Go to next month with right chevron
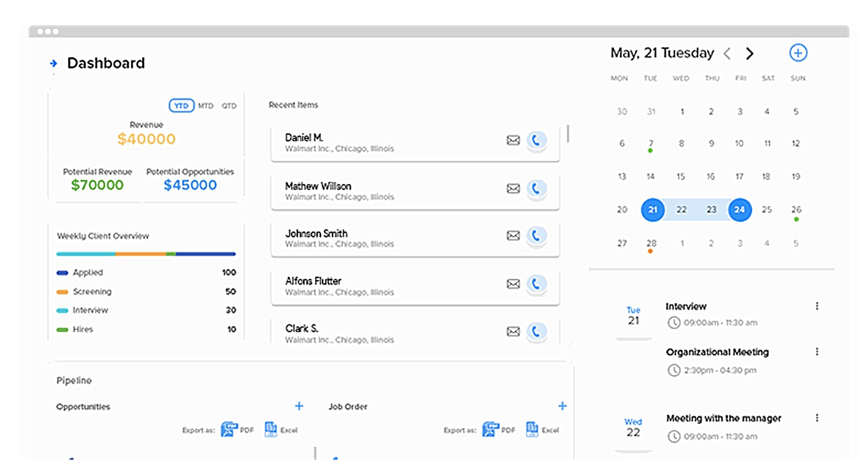 coord(749,54)
